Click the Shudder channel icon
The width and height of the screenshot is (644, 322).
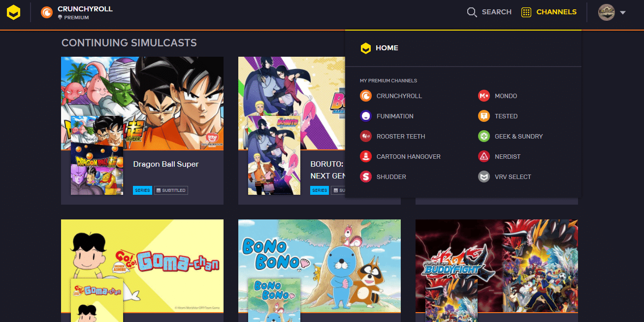(x=365, y=177)
